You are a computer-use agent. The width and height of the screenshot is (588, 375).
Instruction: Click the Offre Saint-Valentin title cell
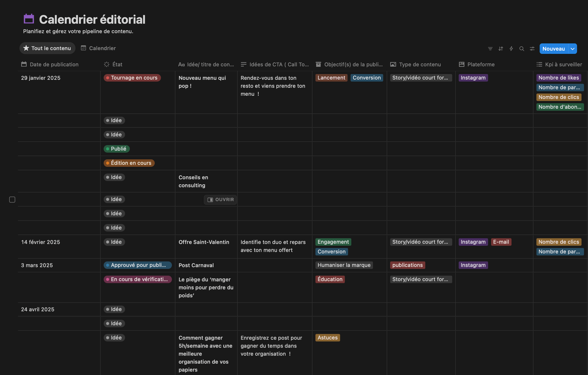(x=204, y=242)
